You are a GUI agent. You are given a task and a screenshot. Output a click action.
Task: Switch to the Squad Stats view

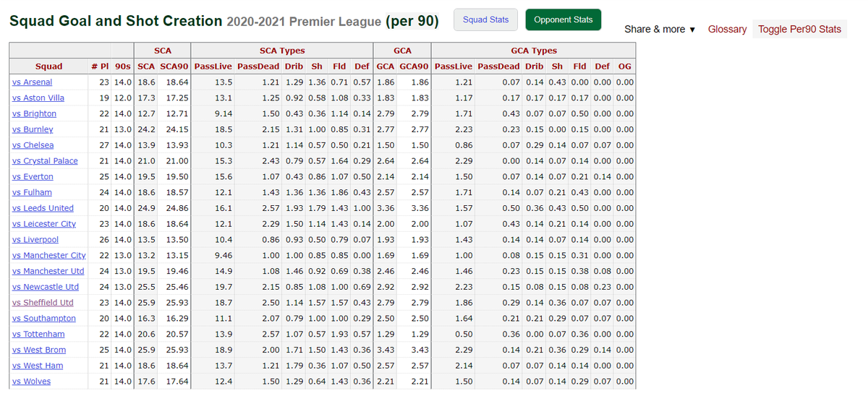[x=485, y=20]
